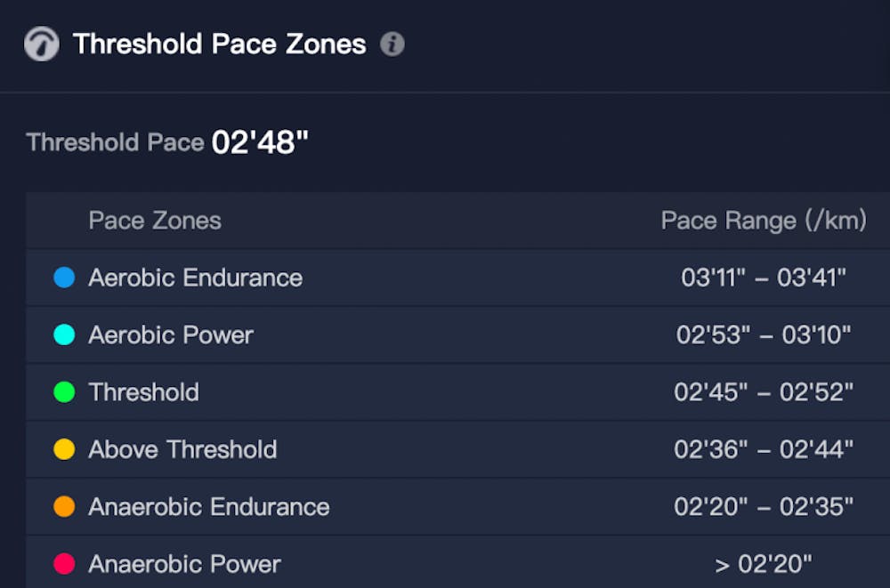Click the Threshold Pace Zones title text
The height and width of the screenshot is (588, 890).
[219, 44]
